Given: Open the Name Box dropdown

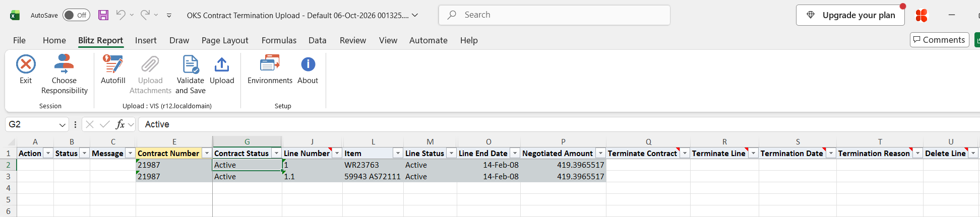Looking at the screenshot, I should tap(63, 125).
